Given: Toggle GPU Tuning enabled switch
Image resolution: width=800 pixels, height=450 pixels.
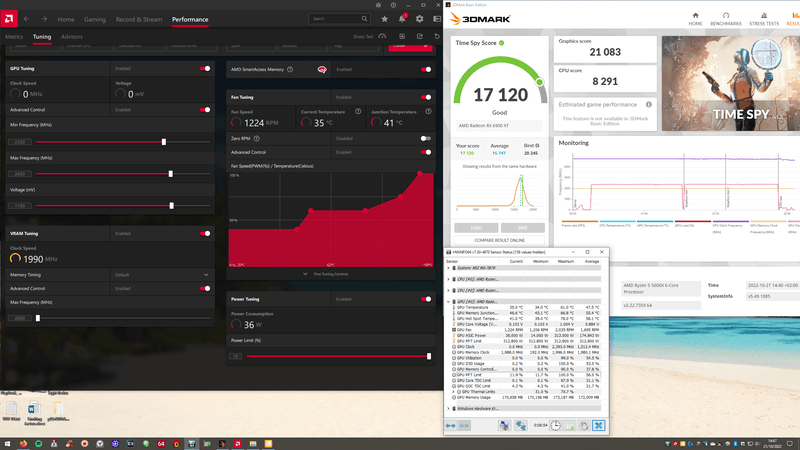Looking at the screenshot, I should click(205, 68).
